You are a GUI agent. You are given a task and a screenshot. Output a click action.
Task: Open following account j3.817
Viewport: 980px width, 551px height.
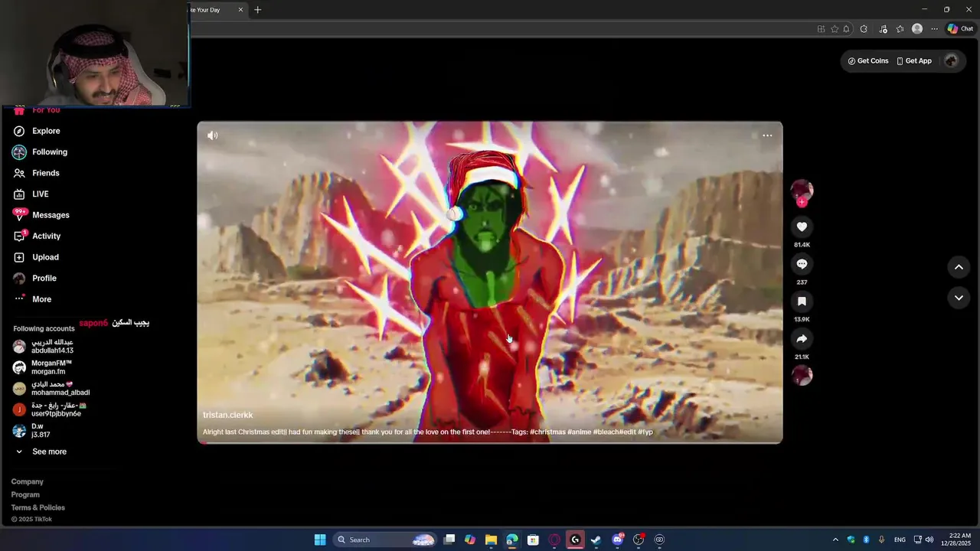[32, 431]
